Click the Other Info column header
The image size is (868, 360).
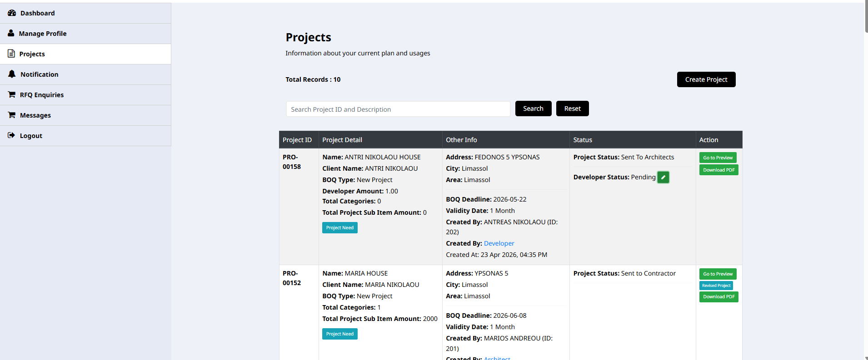pyautogui.click(x=506, y=140)
